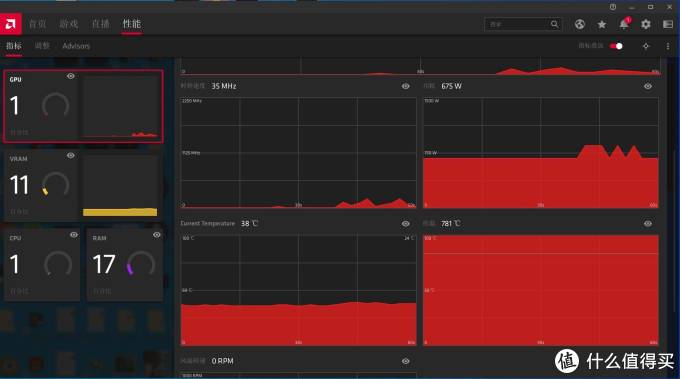Click the RAM gauge dial
This screenshot has height=379, width=680.
141,264
